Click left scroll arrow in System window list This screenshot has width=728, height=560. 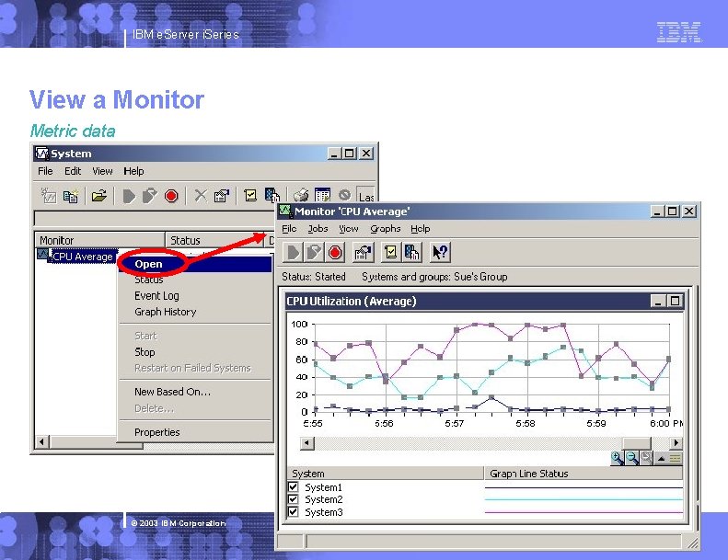pos(42,441)
